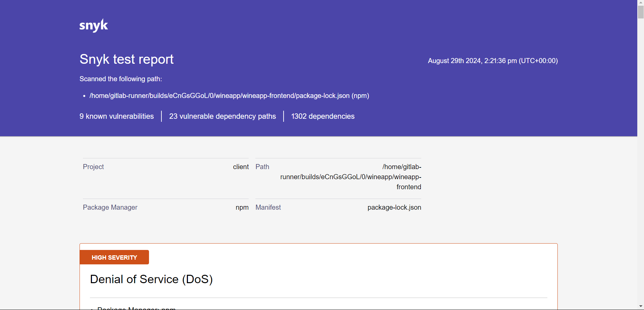This screenshot has height=310, width=644.
Task: Click the "1302 dependencies" summary
Action: [x=323, y=116]
